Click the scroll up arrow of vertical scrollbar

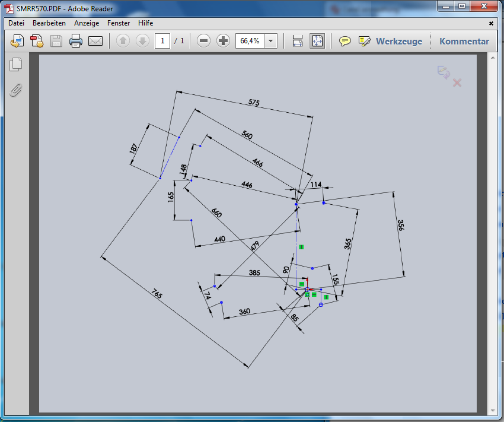[493, 58]
